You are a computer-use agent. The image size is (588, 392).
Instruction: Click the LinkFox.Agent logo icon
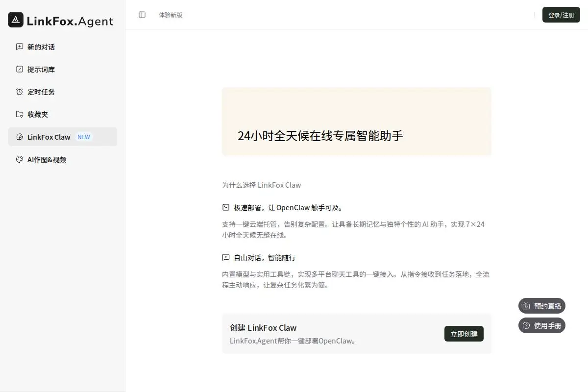pyautogui.click(x=16, y=20)
